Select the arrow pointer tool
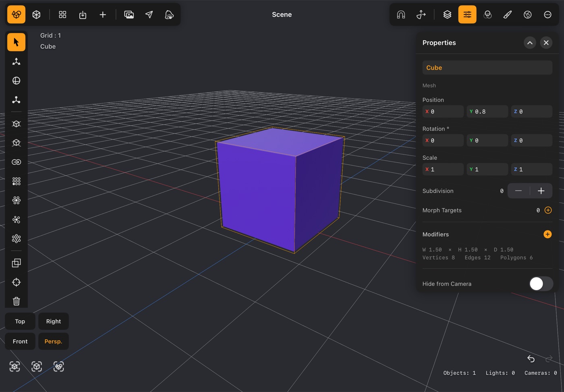Viewport: 564px width, 392px height. pos(16,42)
